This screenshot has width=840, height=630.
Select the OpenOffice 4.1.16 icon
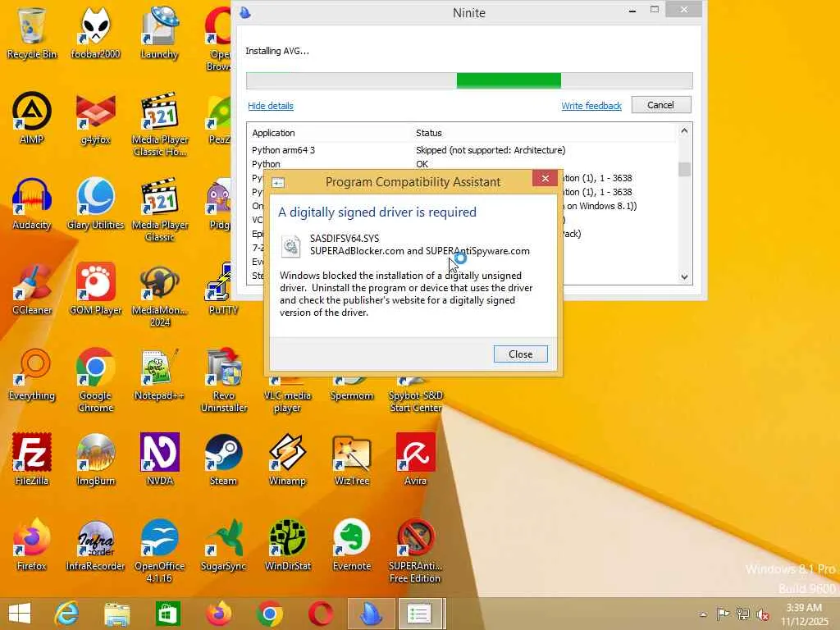pyautogui.click(x=160, y=550)
